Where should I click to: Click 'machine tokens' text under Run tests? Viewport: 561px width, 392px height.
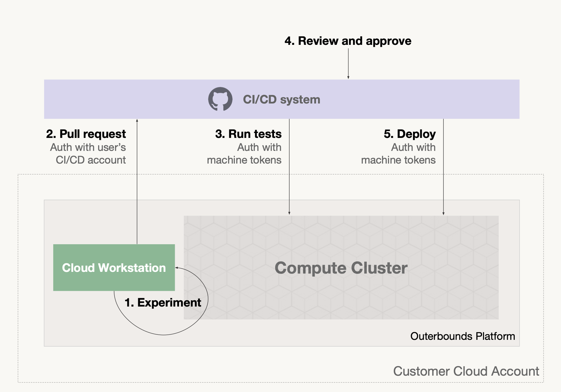244,160
